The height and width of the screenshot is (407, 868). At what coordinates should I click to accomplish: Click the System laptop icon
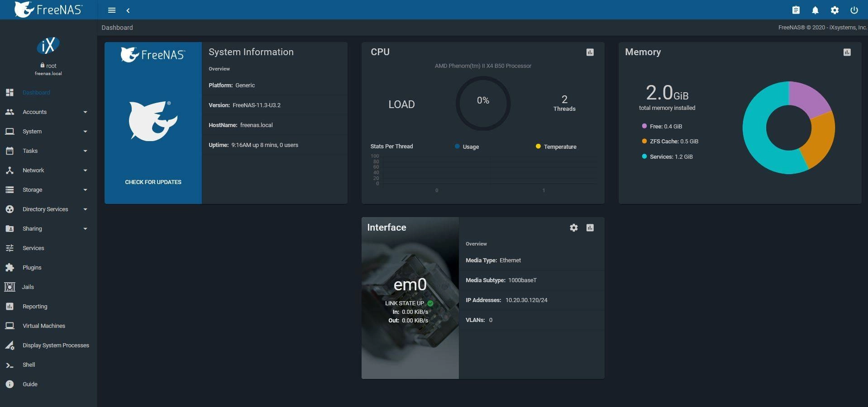coord(10,131)
